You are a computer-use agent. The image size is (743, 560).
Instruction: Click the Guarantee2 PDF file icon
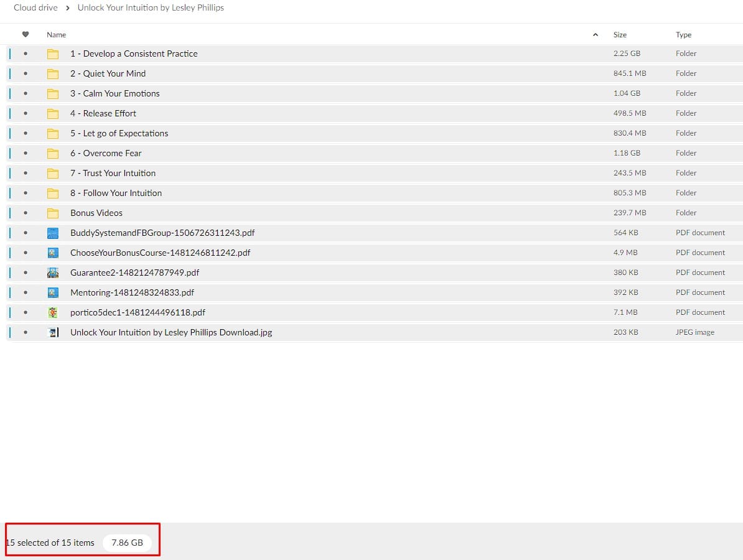click(53, 273)
